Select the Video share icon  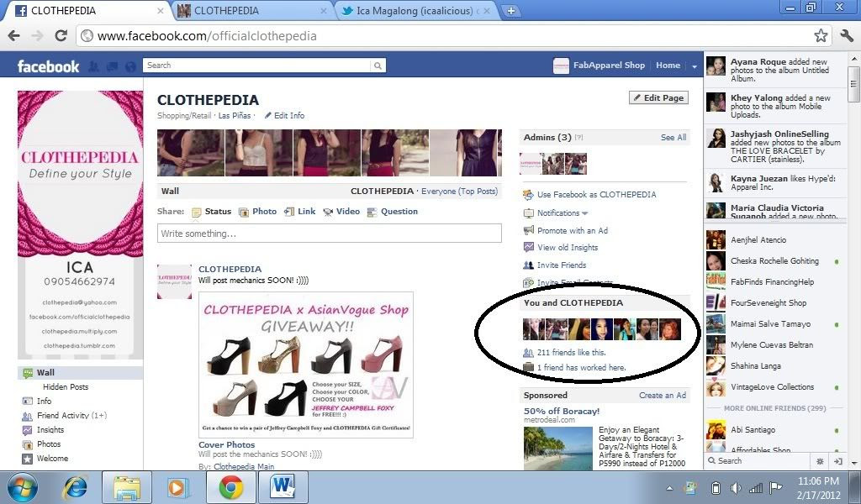pyautogui.click(x=329, y=213)
